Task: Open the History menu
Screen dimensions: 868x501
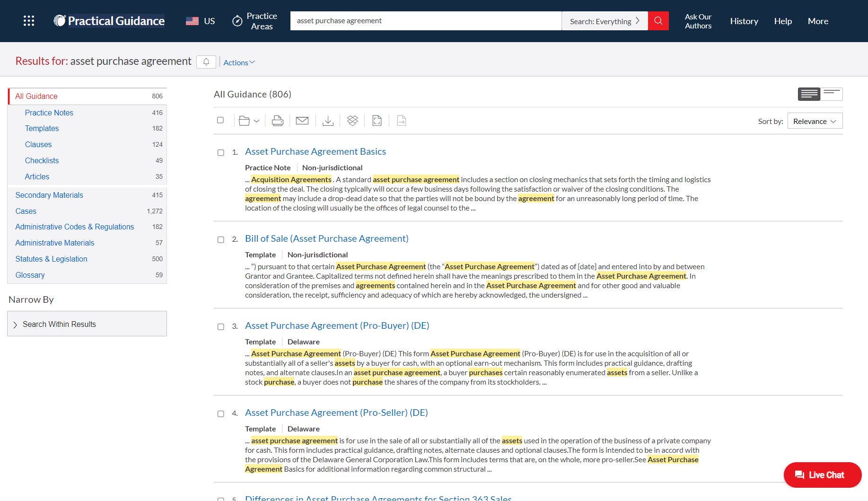Action: tap(744, 21)
